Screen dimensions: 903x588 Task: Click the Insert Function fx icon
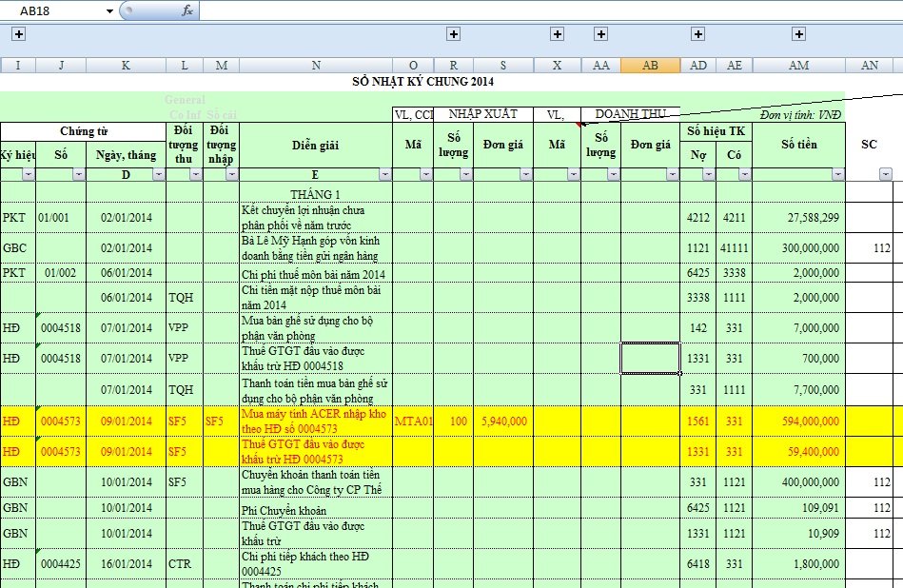(187, 10)
